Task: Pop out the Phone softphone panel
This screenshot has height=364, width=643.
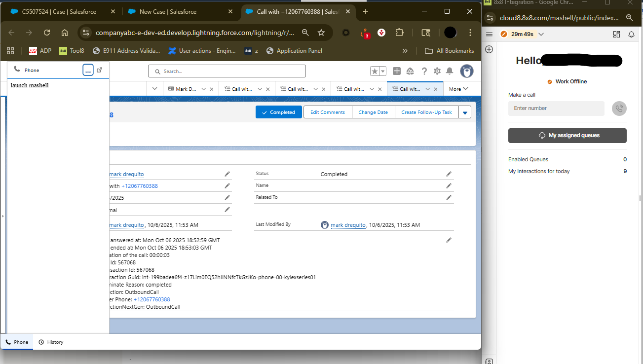Action: coord(100,70)
